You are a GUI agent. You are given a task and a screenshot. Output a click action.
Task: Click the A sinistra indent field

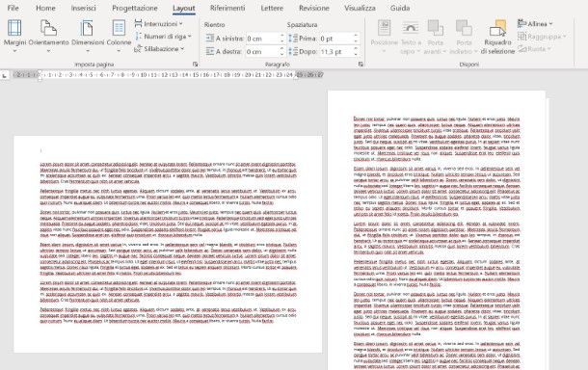pos(262,39)
